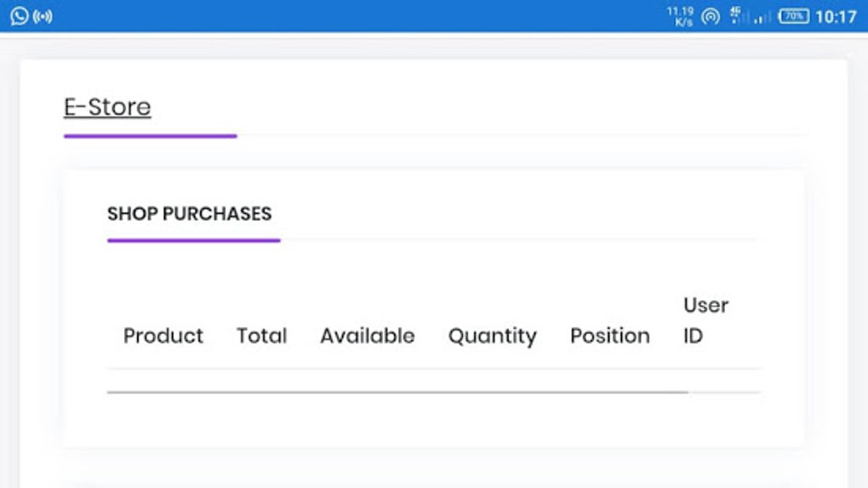
Task: Sort by the Product column header
Action: pos(163,336)
